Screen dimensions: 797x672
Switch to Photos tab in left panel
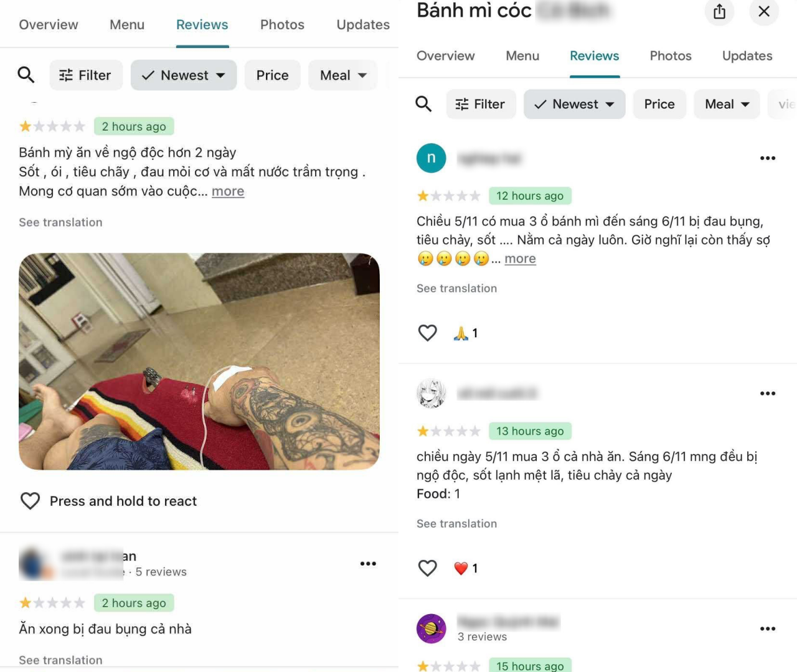point(282,25)
